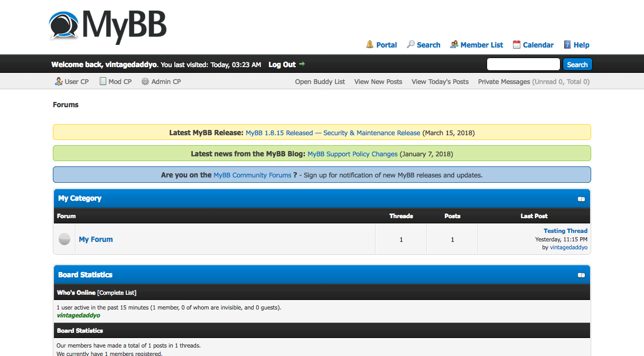Click the User CP person icon
The height and width of the screenshot is (356, 644).
pyautogui.click(x=59, y=81)
